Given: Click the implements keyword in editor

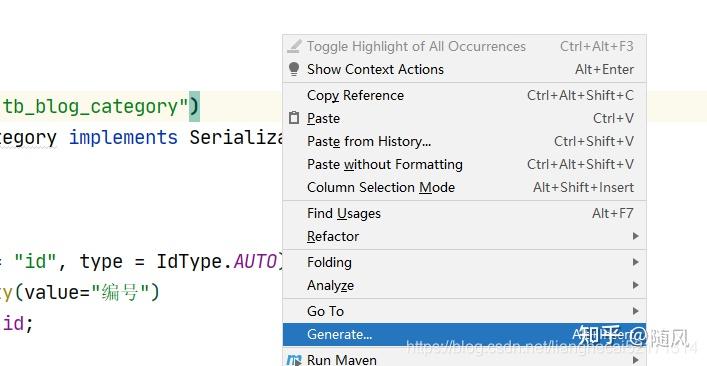Looking at the screenshot, I should tap(123, 138).
